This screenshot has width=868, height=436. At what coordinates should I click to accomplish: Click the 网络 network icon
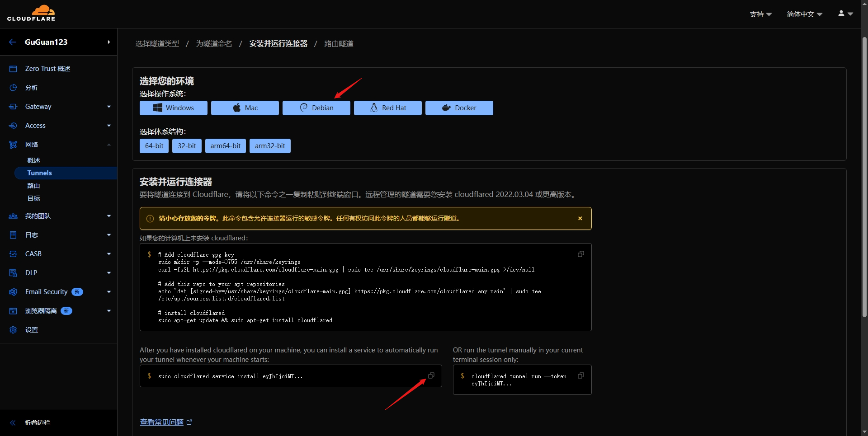coord(13,145)
